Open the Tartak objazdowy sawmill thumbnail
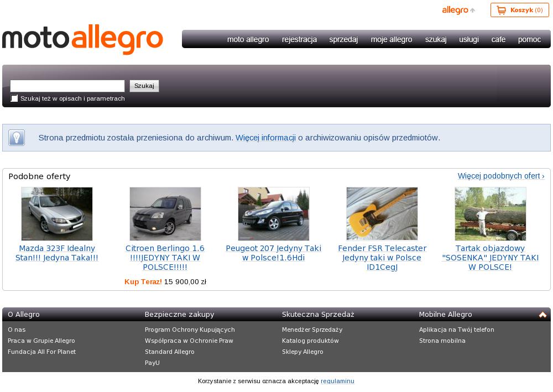The width and height of the screenshot is (553, 392). [x=490, y=214]
